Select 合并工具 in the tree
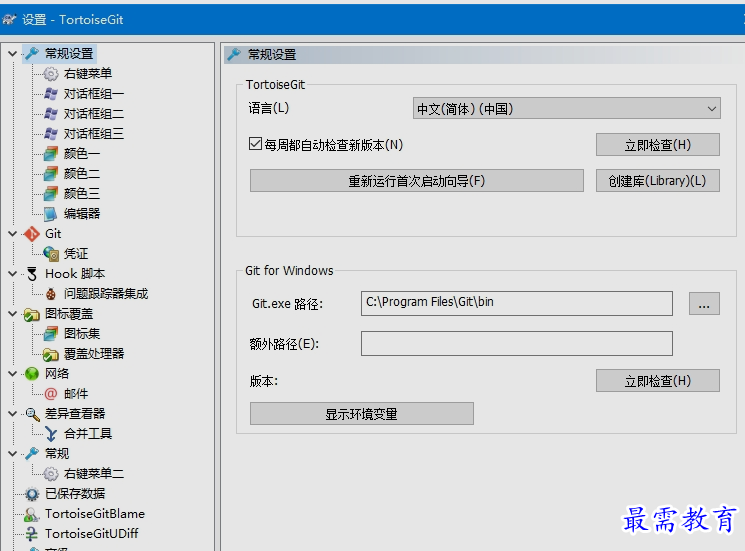The width and height of the screenshot is (745, 551). click(x=88, y=434)
